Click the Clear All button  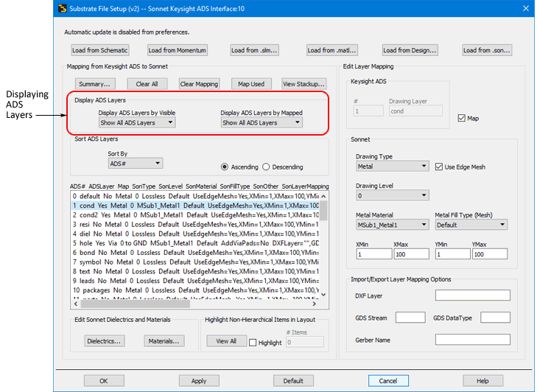coord(147,84)
